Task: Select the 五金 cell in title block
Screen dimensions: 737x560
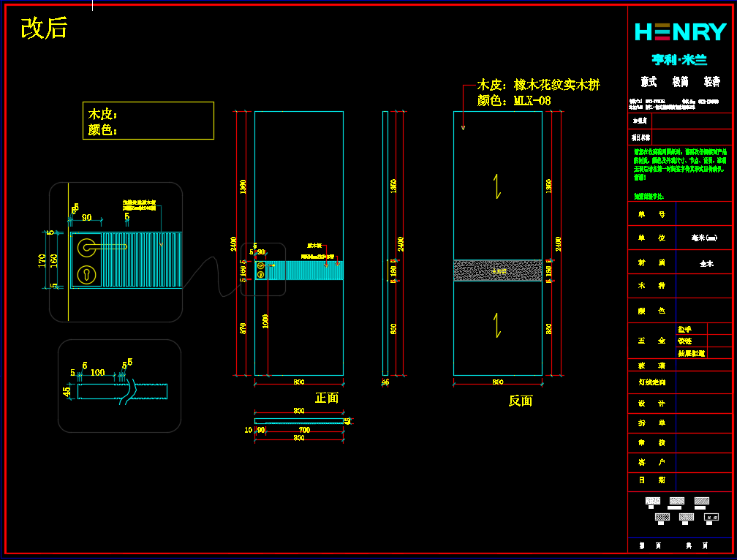Action: [x=651, y=341]
